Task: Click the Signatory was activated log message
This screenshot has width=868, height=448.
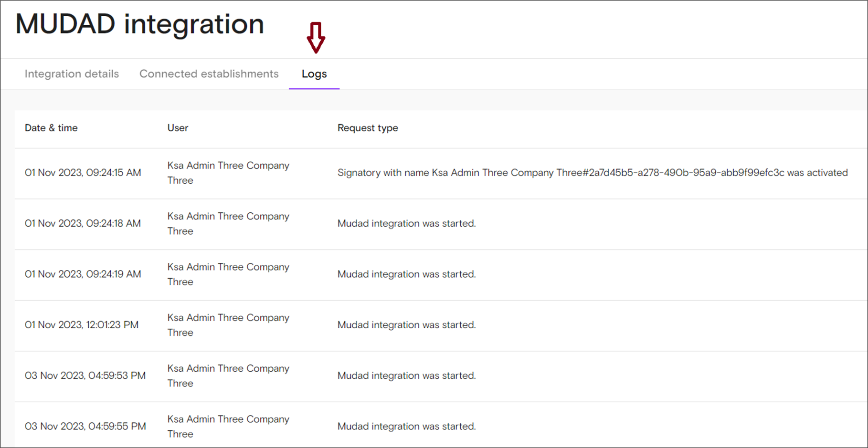Action: (593, 173)
